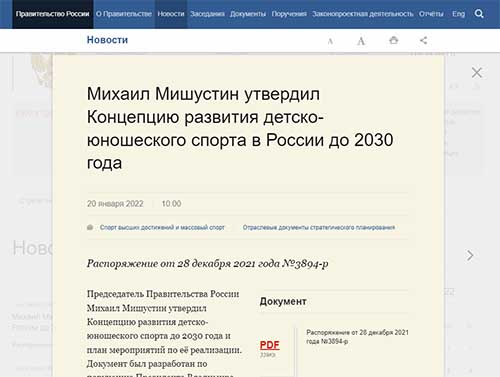The width and height of the screenshot is (500, 377).
Task: Download the PDF document
Action: (269, 345)
